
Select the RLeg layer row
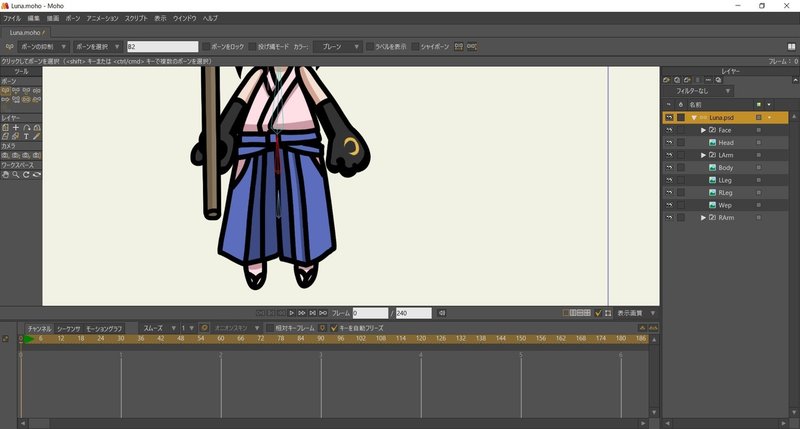(x=725, y=193)
